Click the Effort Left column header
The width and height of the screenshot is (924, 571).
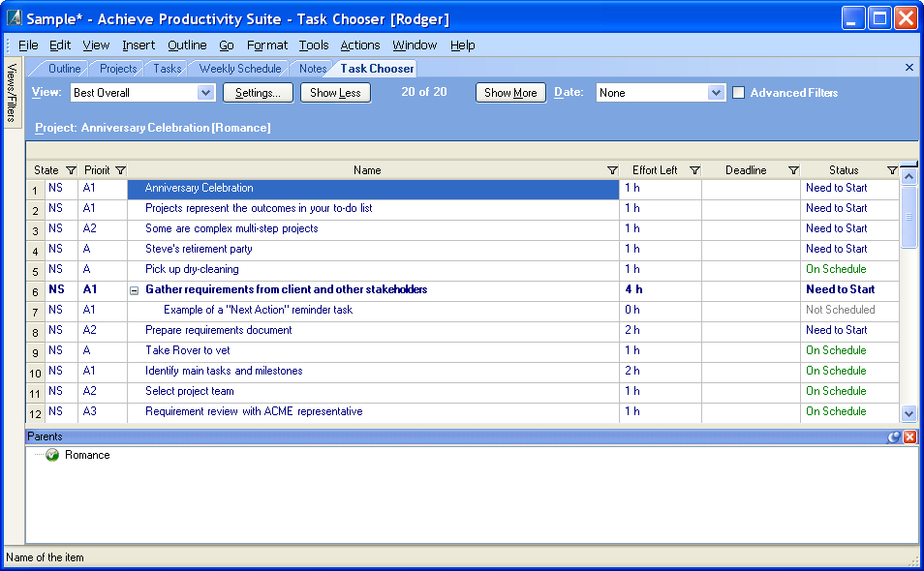click(655, 170)
